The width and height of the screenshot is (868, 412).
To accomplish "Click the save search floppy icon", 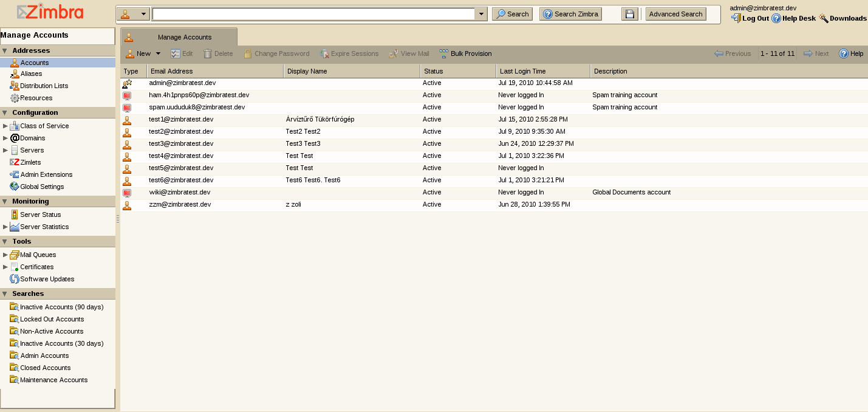I will [629, 14].
